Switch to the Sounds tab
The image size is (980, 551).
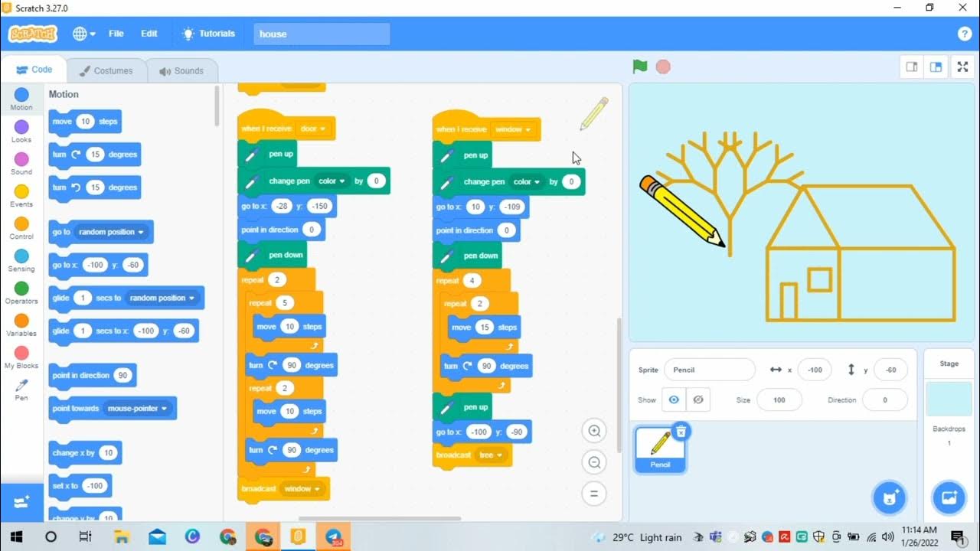tap(181, 70)
